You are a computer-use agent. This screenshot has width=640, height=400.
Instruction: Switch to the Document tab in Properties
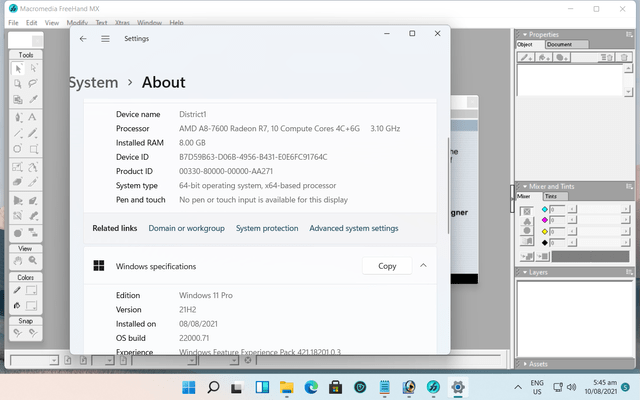tap(567, 44)
